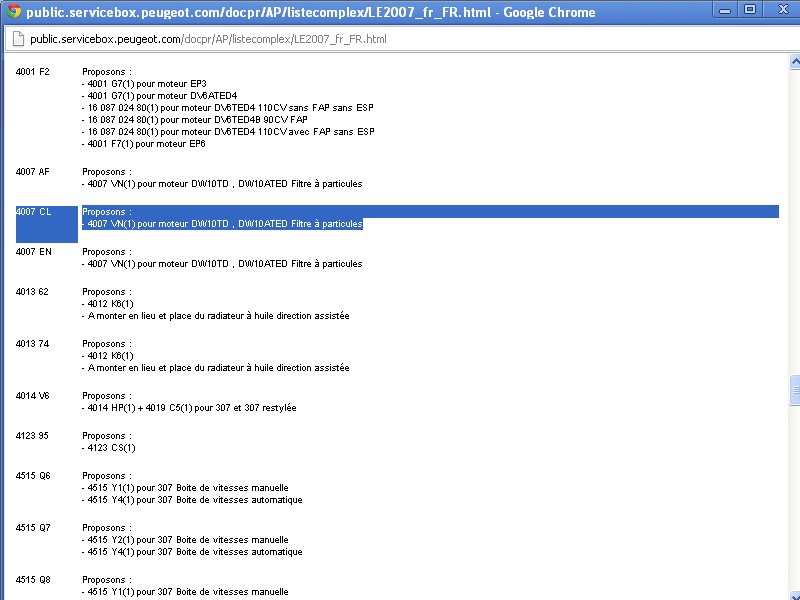The width and height of the screenshot is (800, 600).
Task: Click 'Proposons :' label next to 4014 V6
Action: [x=107, y=396]
